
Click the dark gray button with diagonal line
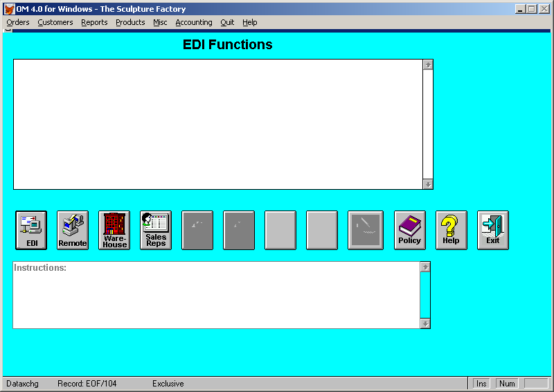366,231
